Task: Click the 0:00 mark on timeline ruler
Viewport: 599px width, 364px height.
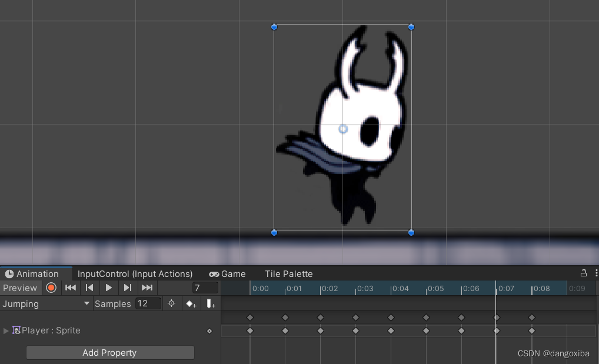Action: click(260, 289)
